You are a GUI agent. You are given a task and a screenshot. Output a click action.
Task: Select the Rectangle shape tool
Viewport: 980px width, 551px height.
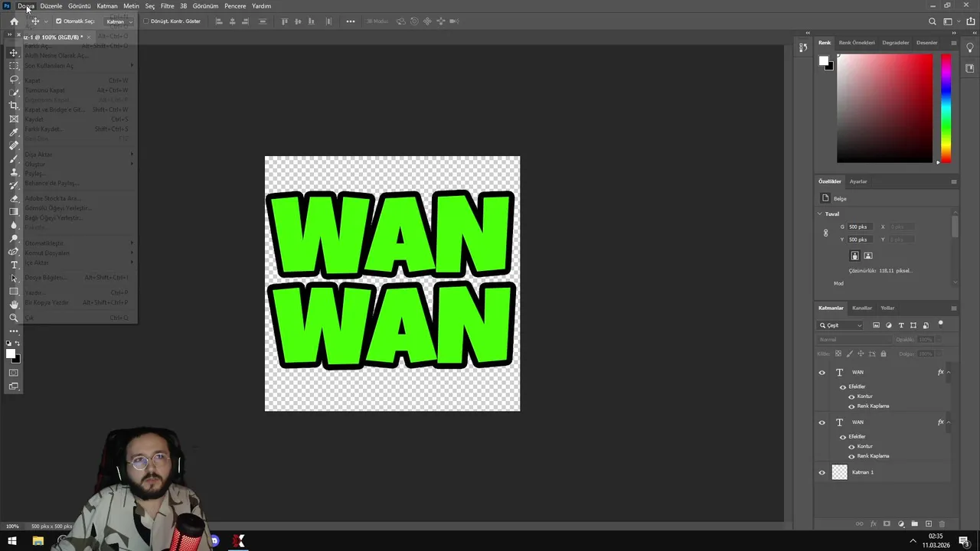click(x=14, y=292)
